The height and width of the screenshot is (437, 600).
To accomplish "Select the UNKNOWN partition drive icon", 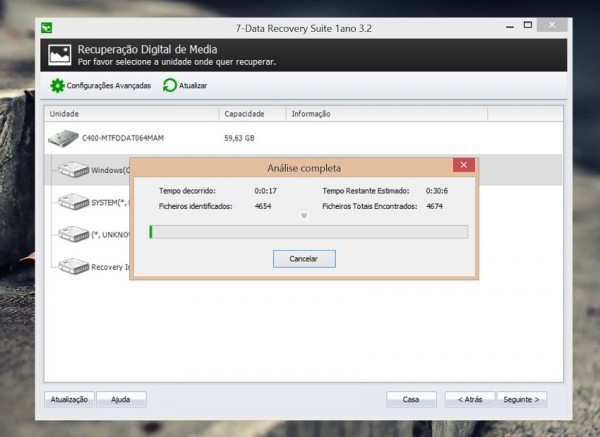I will (x=74, y=234).
